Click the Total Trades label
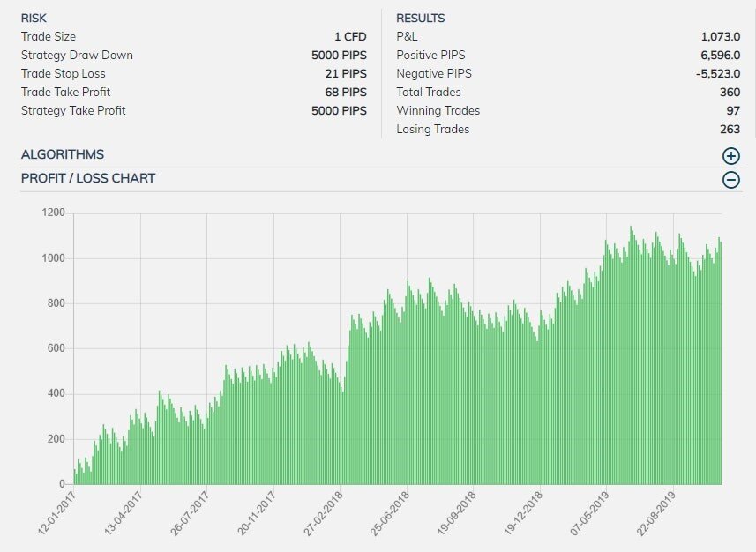The image size is (756, 552). [x=429, y=92]
